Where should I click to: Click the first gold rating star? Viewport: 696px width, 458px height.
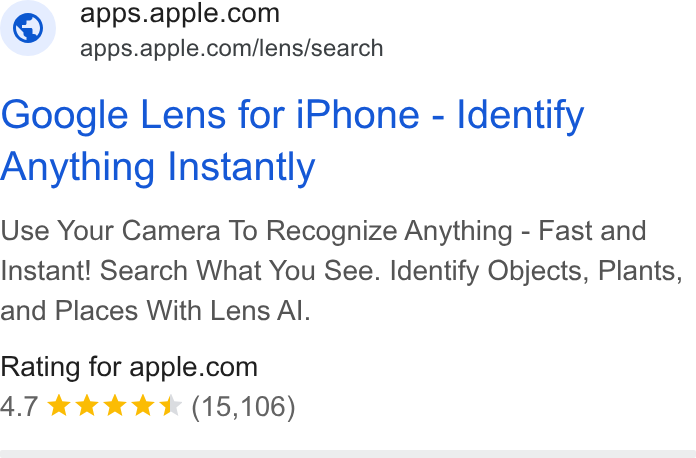(x=59, y=406)
